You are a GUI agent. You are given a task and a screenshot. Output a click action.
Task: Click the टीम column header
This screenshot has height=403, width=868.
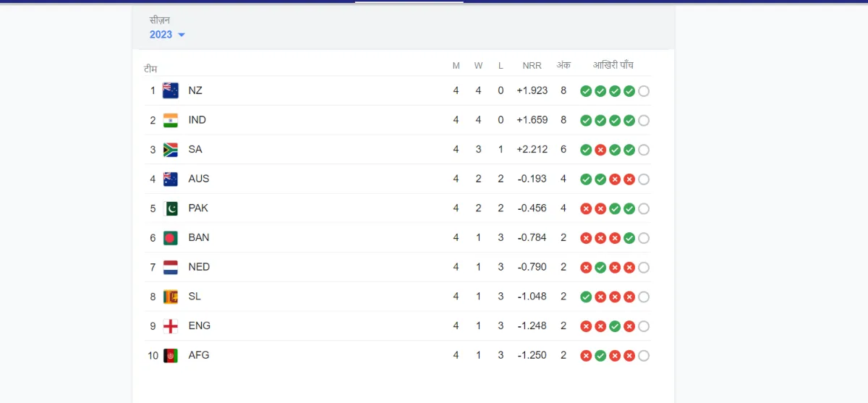[150, 69]
